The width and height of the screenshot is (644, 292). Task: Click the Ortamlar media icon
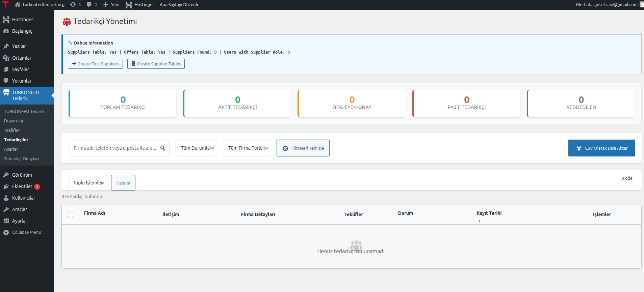click(6, 58)
